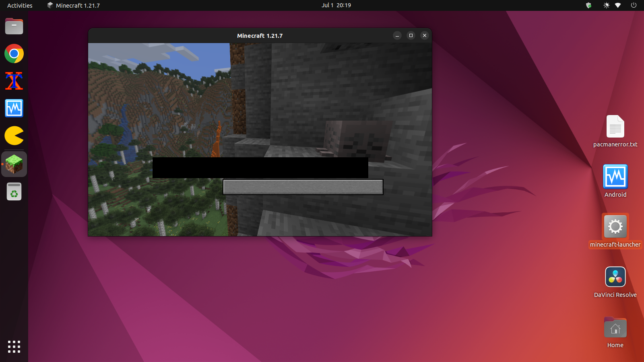The image size is (644, 362).
Task: Open the Activities overview
Action: 20,5
